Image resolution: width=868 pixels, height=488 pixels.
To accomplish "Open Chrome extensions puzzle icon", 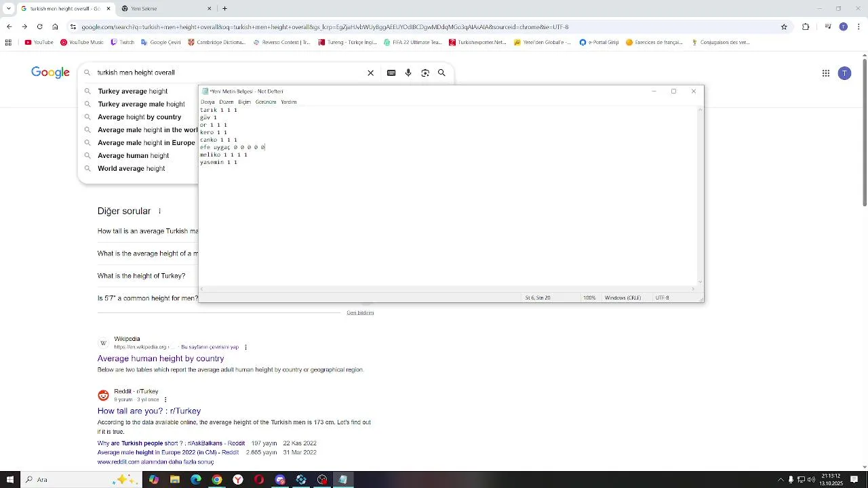I will (806, 27).
